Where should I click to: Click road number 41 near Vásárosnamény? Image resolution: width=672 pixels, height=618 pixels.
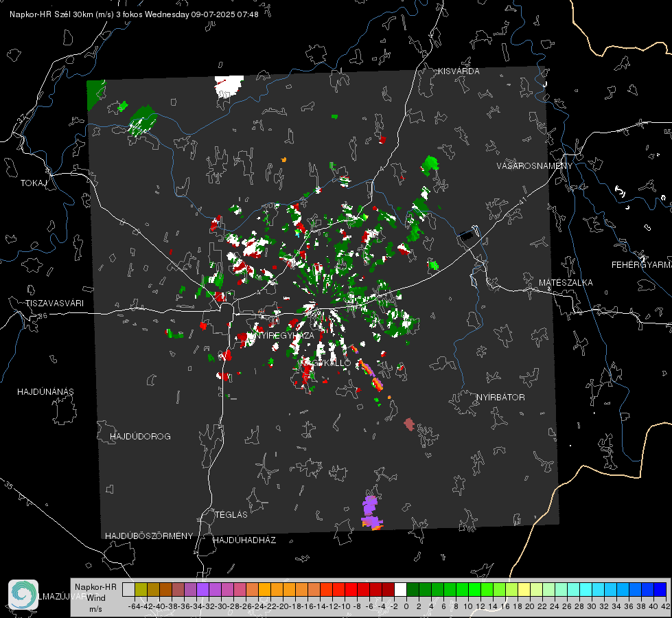tap(522, 201)
